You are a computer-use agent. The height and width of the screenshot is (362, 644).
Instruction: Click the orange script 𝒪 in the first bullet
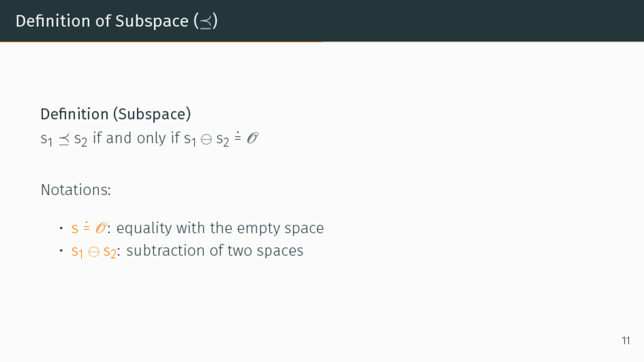pos(101,228)
